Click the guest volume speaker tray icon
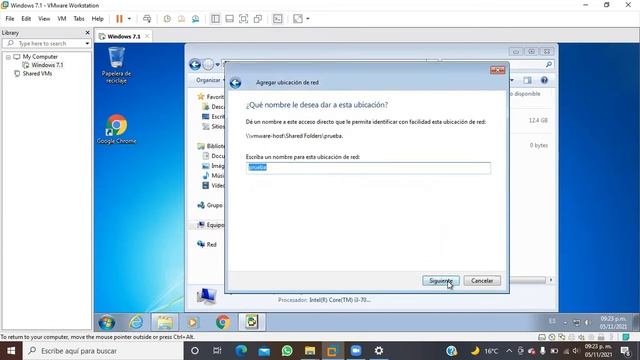The image size is (640, 360). [587, 323]
